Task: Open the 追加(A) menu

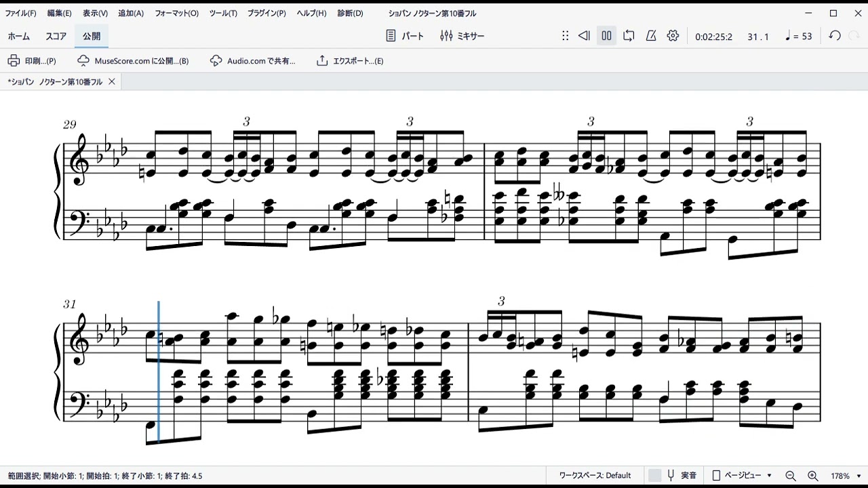Action: click(x=131, y=13)
